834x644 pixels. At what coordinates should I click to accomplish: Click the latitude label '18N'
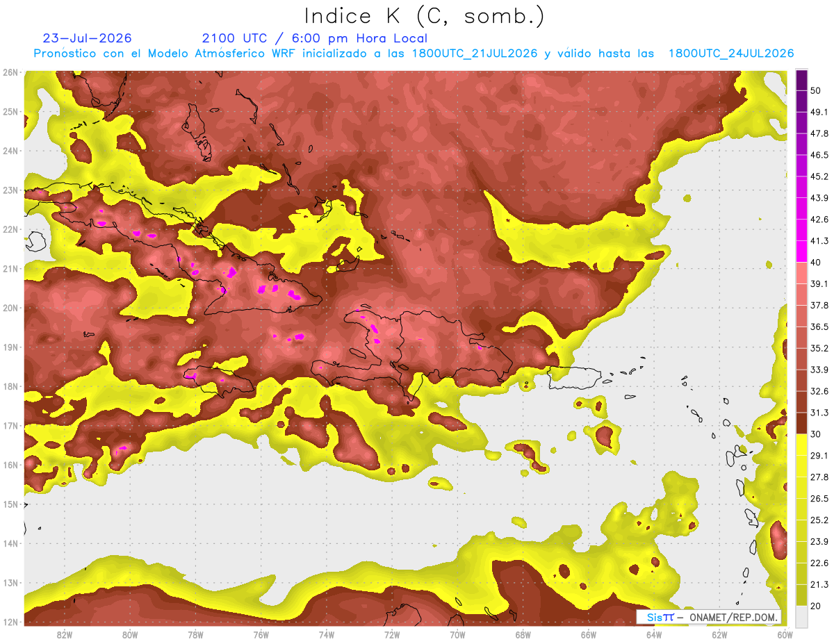coord(10,386)
